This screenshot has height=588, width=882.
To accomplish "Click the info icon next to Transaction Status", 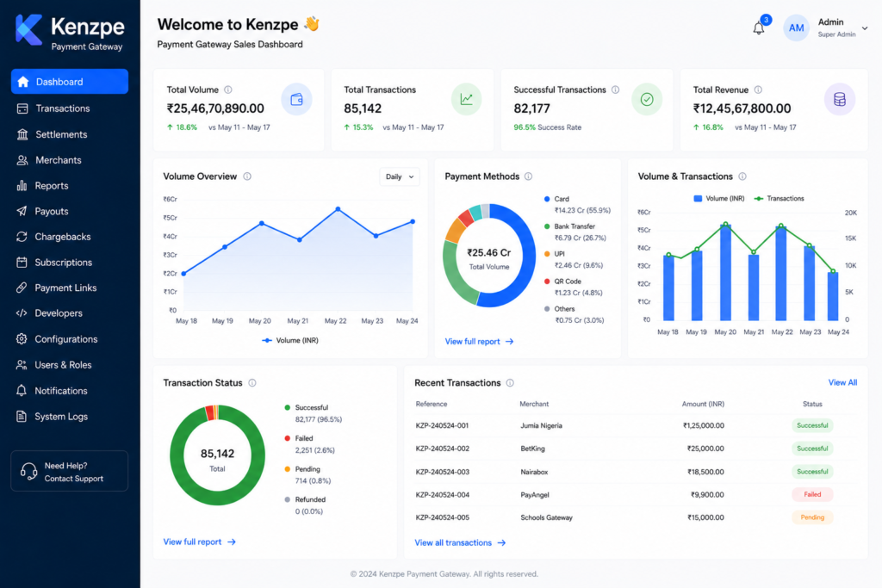I will [x=252, y=383].
